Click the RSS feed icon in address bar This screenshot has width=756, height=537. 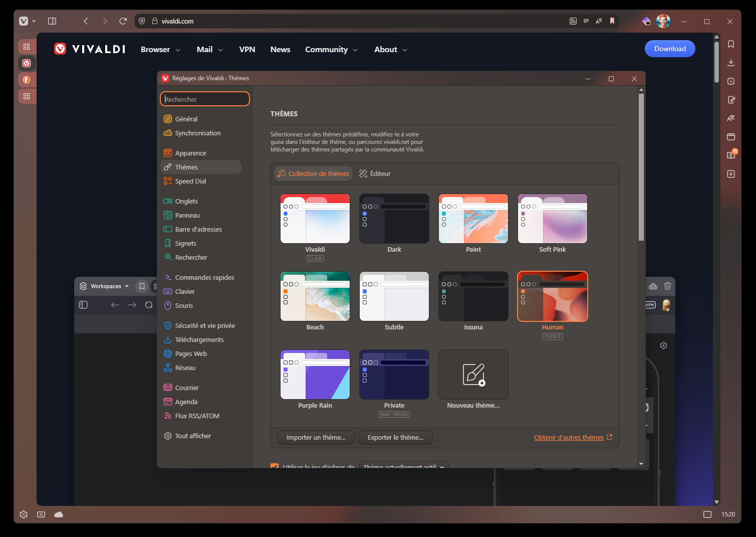tap(573, 21)
